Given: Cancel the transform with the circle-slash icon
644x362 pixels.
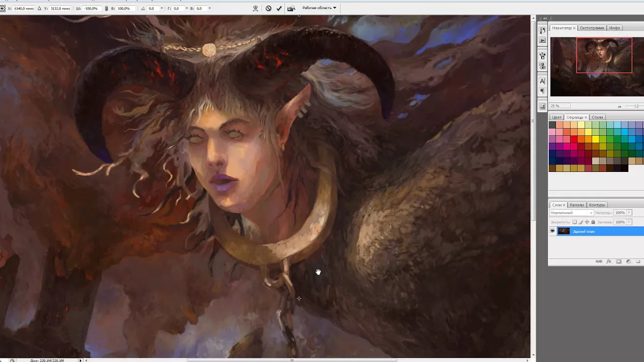Looking at the screenshot, I should (x=268, y=9).
